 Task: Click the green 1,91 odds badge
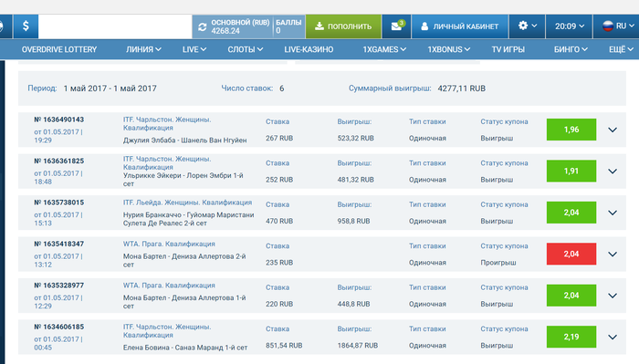coord(571,171)
